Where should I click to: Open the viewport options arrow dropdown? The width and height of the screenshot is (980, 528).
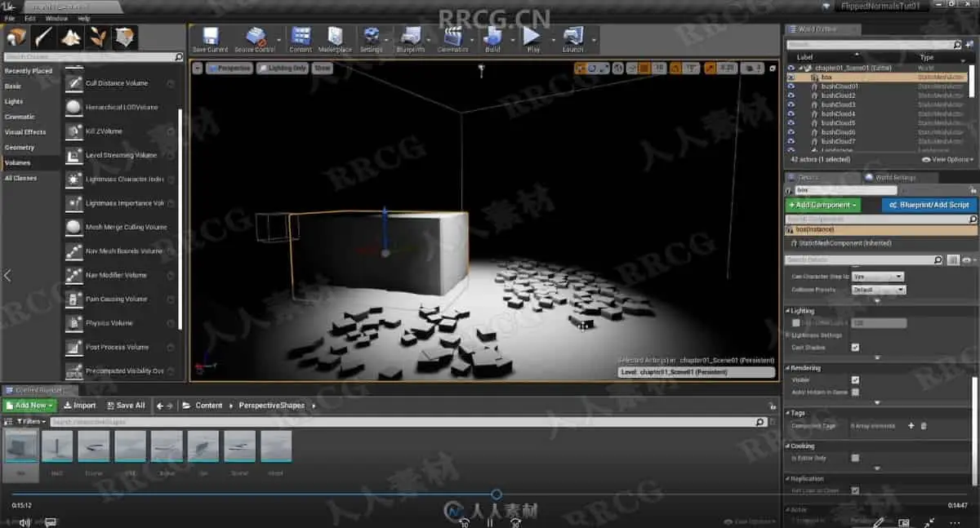click(198, 69)
